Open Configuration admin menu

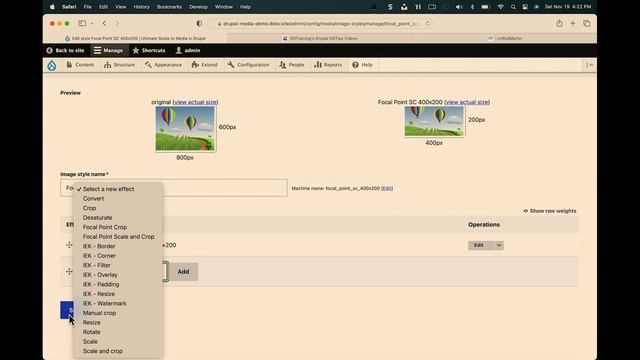248,65
